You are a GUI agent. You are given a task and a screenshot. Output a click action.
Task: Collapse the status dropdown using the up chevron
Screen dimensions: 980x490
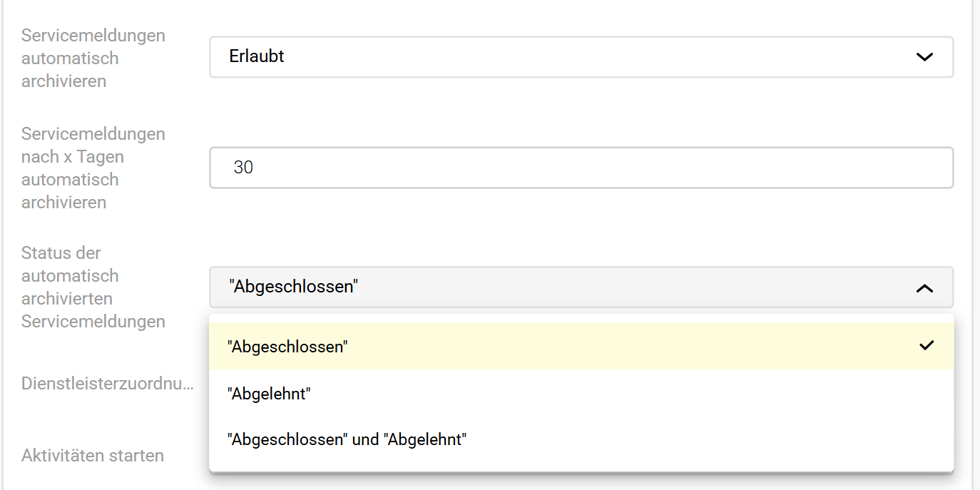pos(924,288)
